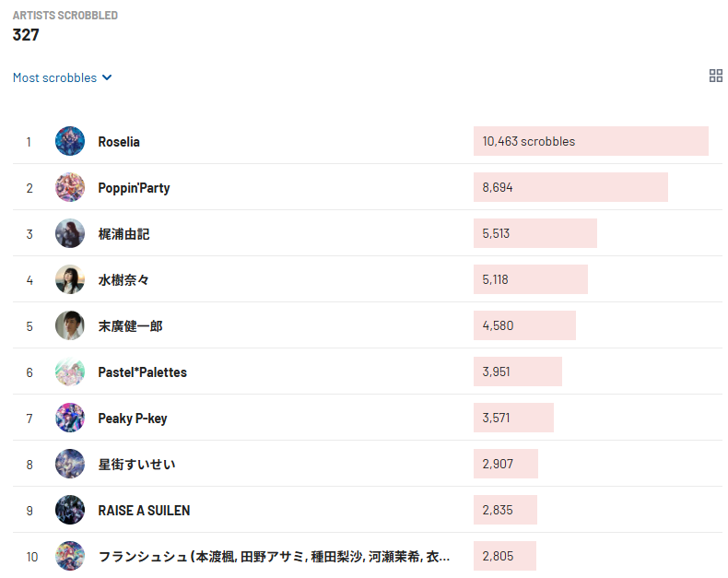Open the Most scrobbles sort dropdown

[x=63, y=78]
